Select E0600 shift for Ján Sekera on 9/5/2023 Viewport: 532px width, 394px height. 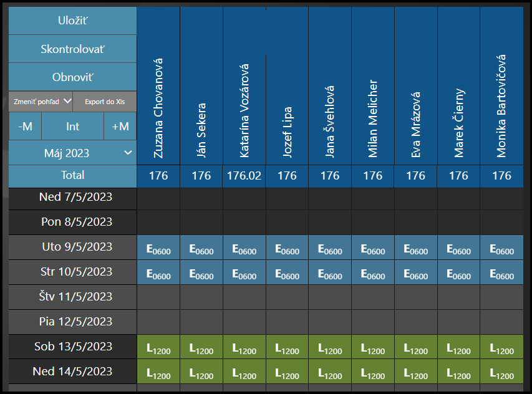[x=201, y=249]
